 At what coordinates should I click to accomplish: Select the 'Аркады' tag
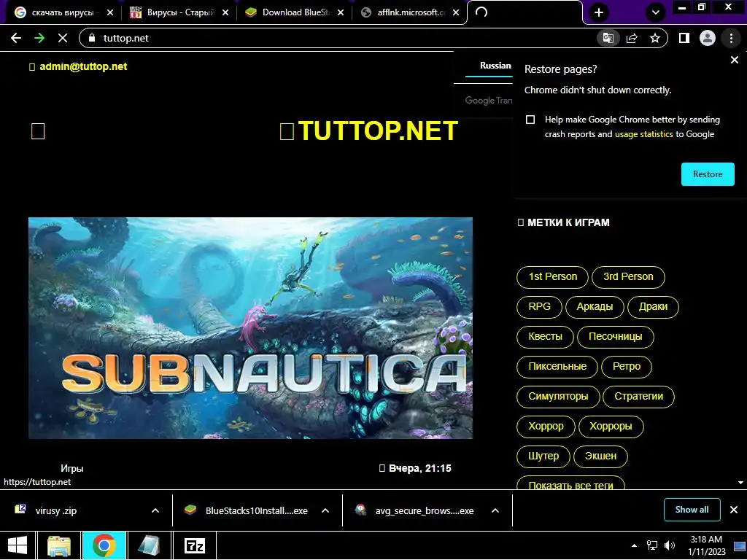(x=595, y=307)
